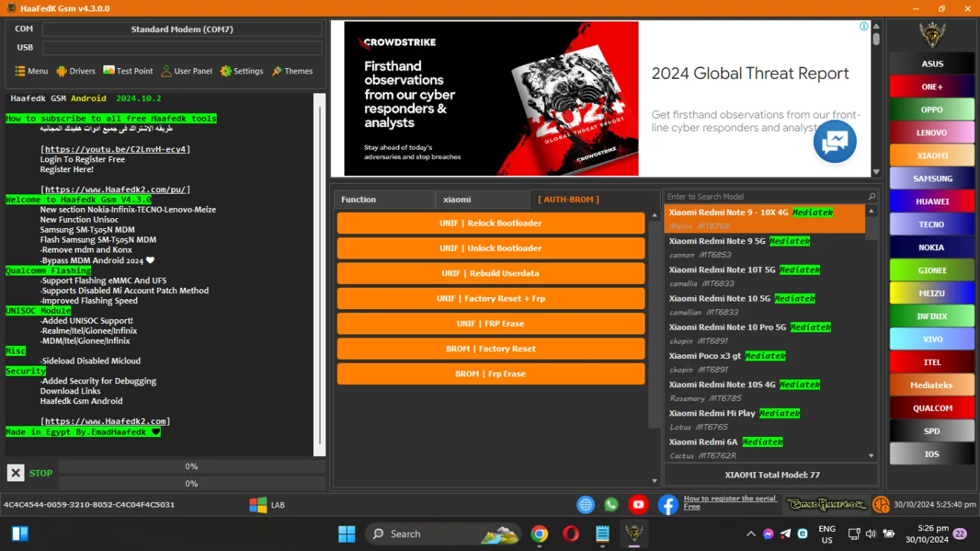Click the taskbar volume icon
The width and height of the screenshot is (980, 551).
[x=871, y=533]
